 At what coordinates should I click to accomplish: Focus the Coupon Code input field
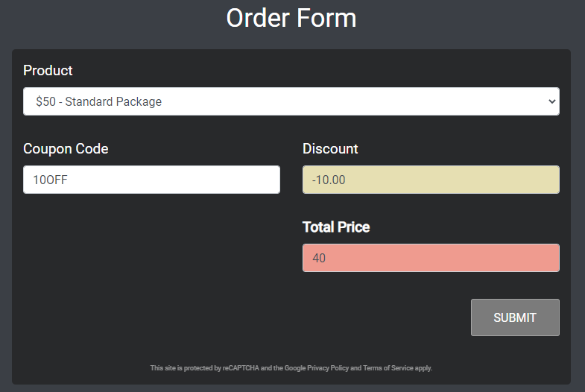(x=151, y=180)
